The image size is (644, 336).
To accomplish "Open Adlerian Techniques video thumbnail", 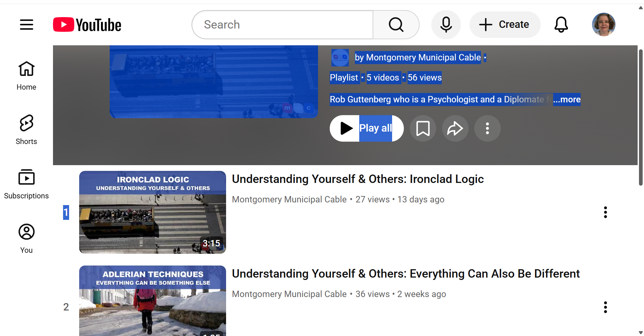I will pos(153,301).
